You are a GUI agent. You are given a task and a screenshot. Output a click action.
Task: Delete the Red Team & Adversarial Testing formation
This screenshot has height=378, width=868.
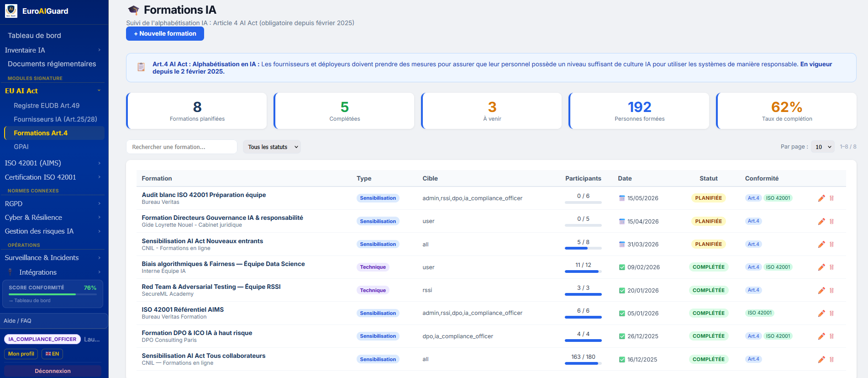tap(831, 290)
